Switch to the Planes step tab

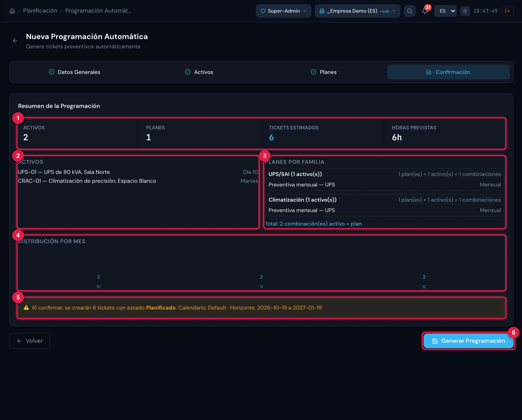click(323, 72)
